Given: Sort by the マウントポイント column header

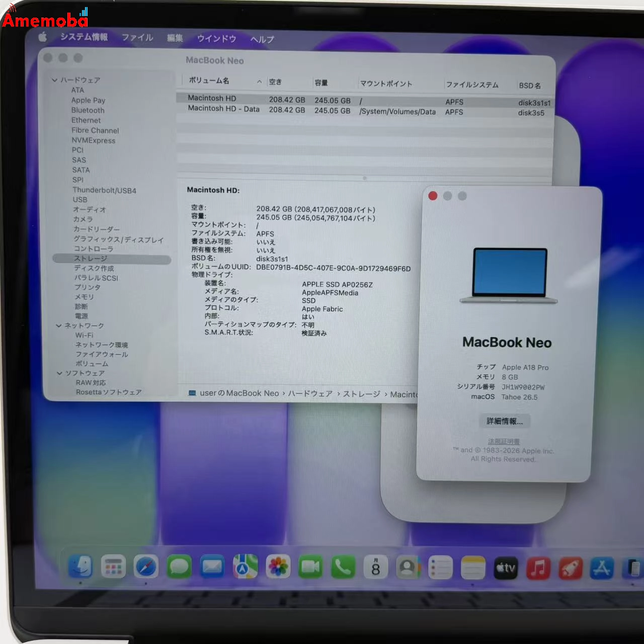Looking at the screenshot, I should [x=386, y=84].
